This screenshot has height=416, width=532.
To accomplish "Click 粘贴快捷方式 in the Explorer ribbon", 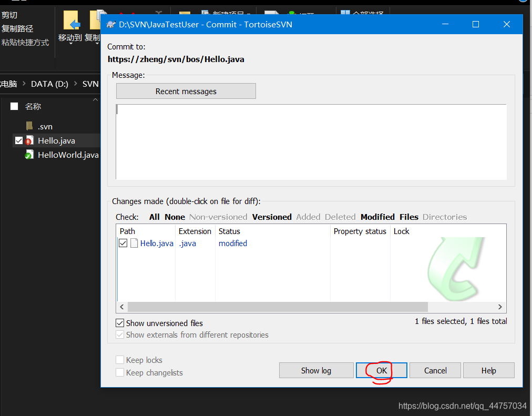I will (x=25, y=43).
